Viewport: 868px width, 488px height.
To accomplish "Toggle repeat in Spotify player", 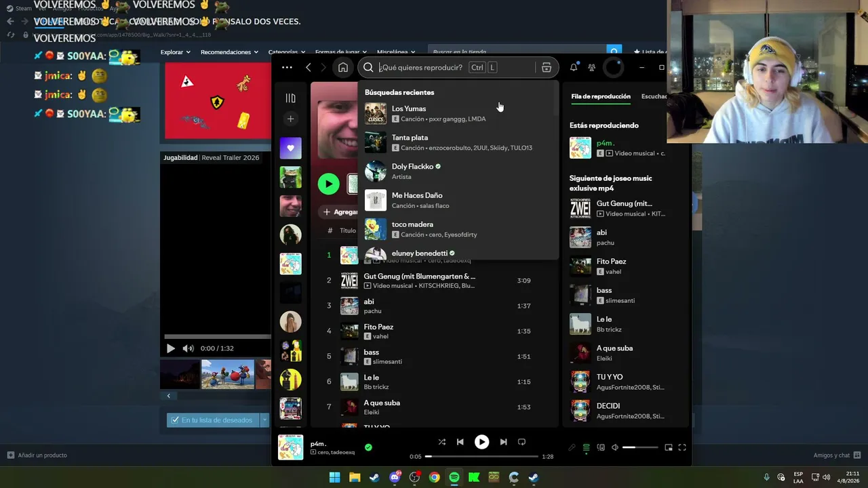I will pyautogui.click(x=521, y=442).
